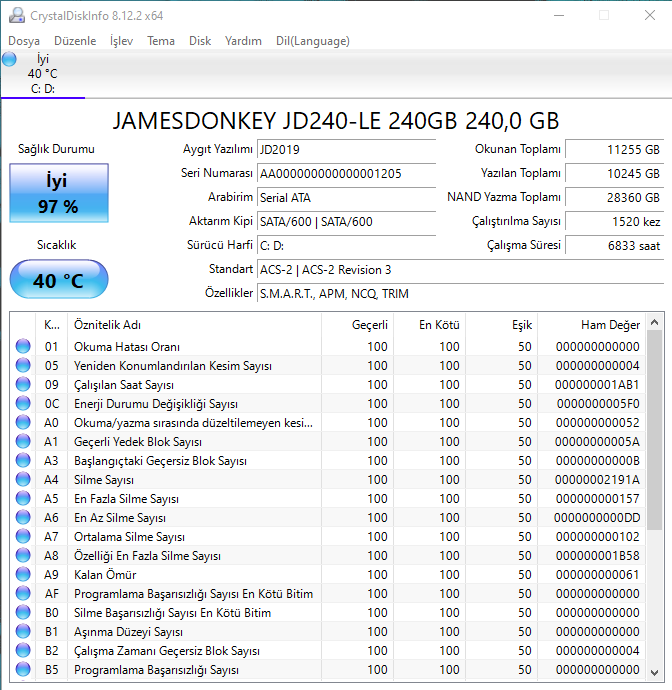
Task: Click the Özellikler S.M.A.R.T. field
Action: pos(460,294)
